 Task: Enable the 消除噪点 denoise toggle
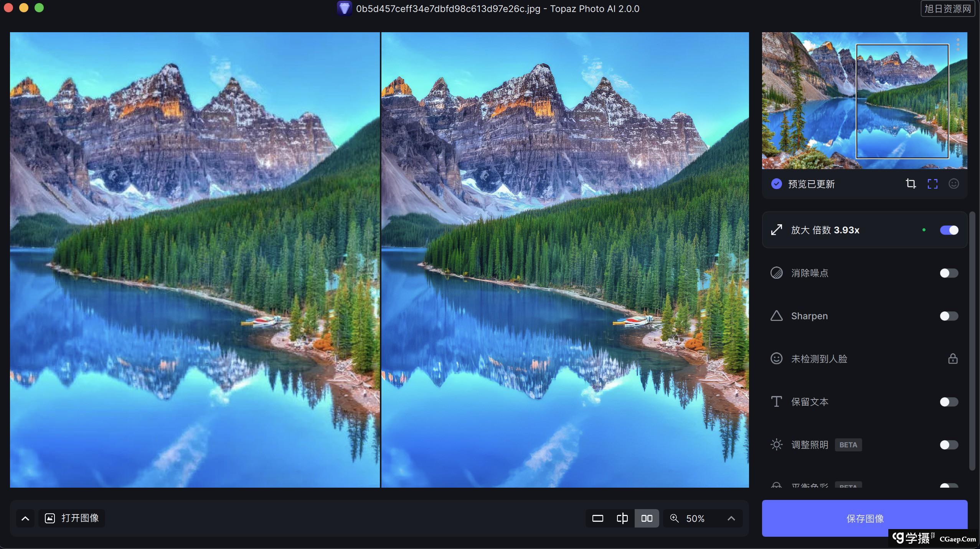tap(949, 273)
